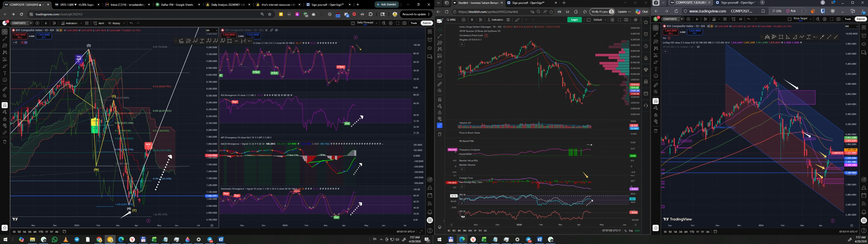Select the trend line tool in Stockbit sidebar

[x=440, y=36]
